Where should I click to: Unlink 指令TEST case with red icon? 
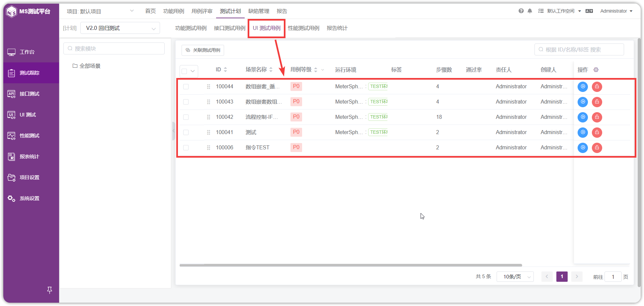pyautogui.click(x=597, y=148)
